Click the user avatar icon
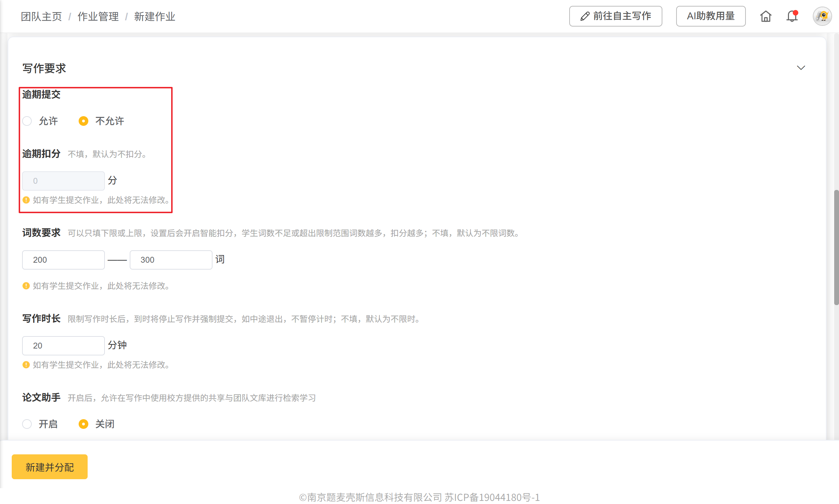839x504 pixels. coord(822,16)
